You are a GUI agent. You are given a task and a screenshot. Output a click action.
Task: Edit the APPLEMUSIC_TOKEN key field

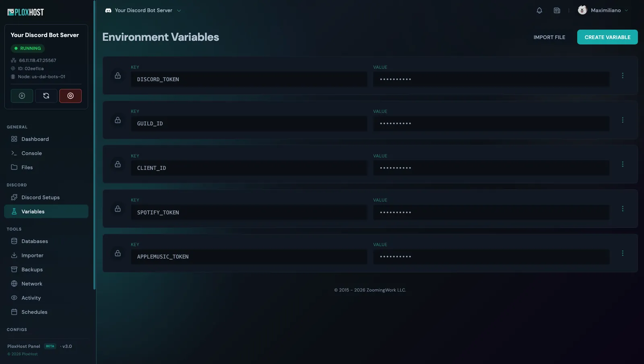click(x=249, y=257)
